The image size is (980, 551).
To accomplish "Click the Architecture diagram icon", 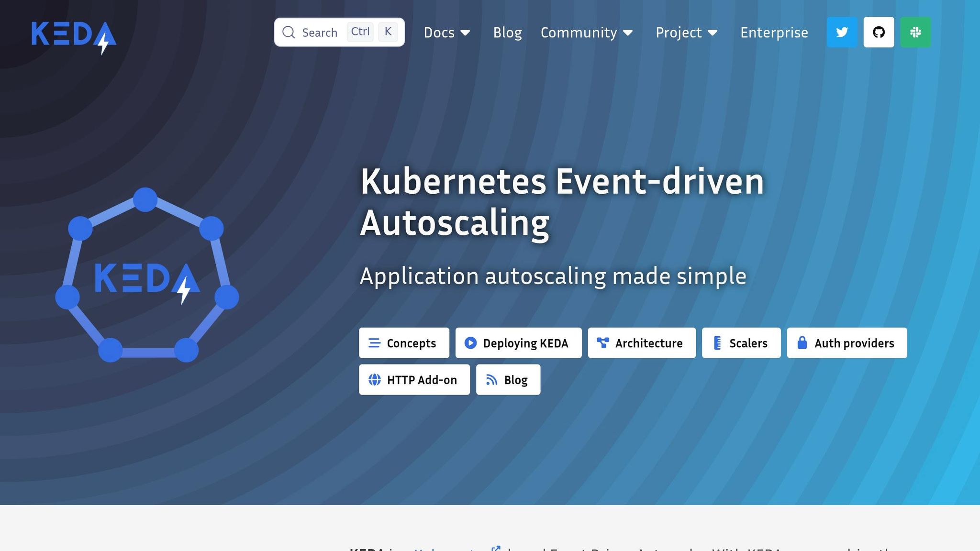I will tap(603, 343).
